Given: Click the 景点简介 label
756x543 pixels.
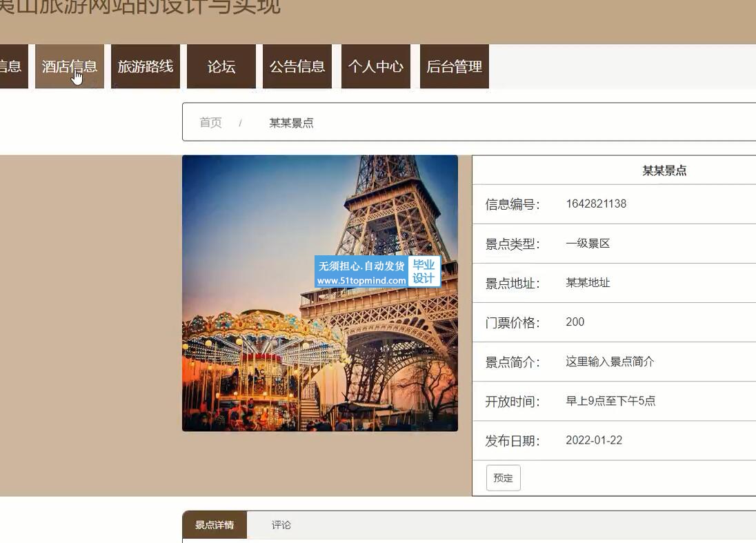Looking at the screenshot, I should (x=513, y=362).
